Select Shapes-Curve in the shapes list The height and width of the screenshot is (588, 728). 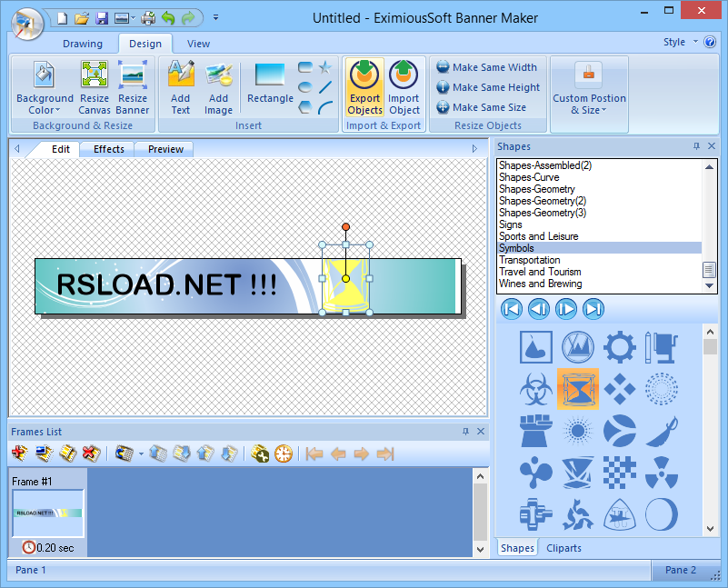(599, 177)
